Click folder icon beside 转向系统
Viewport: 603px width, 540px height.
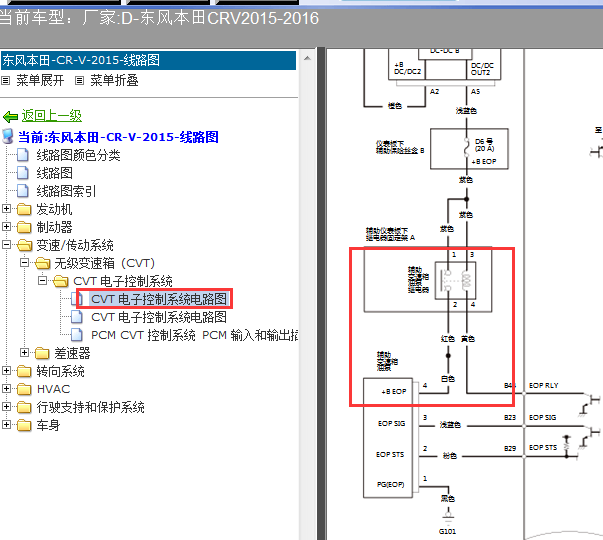pos(24,371)
